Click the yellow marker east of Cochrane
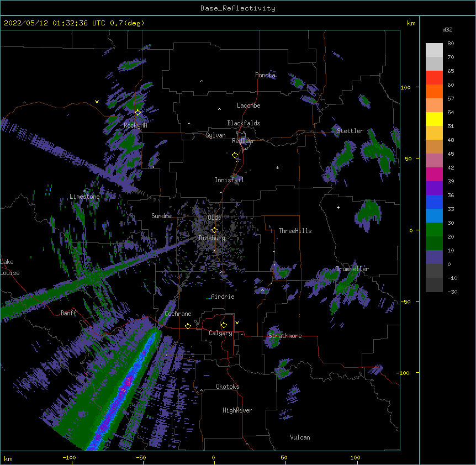Image resolution: width=476 pixels, height=465 pixels. click(188, 326)
